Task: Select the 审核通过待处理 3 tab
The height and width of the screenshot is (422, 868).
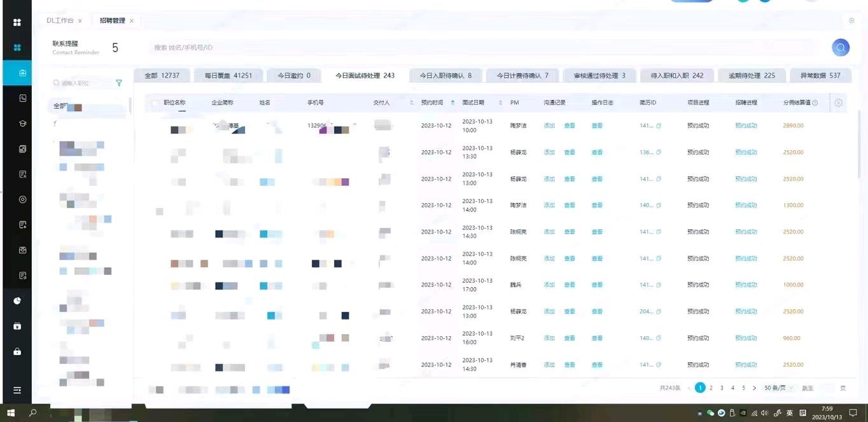Action: click(x=599, y=75)
